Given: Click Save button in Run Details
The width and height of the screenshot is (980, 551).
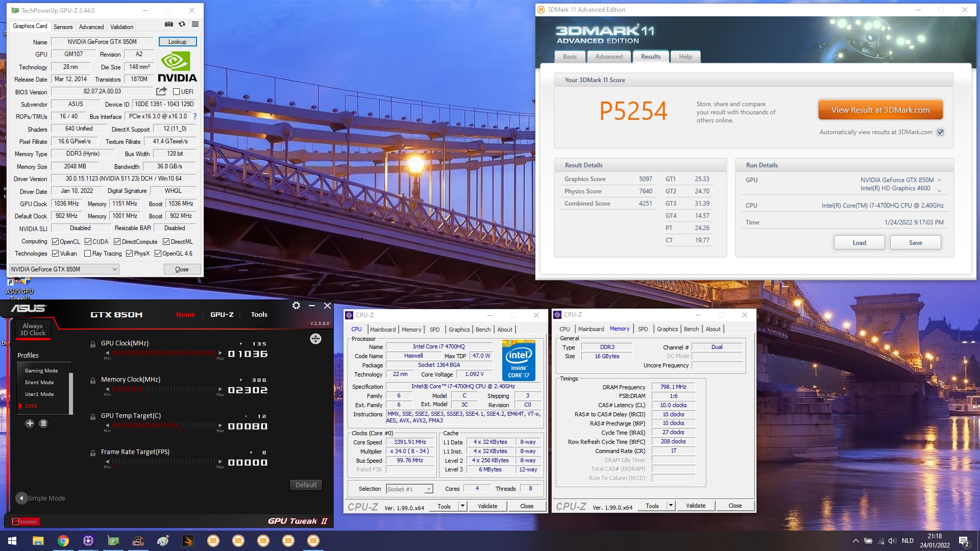Looking at the screenshot, I should (x=915, y=242).
